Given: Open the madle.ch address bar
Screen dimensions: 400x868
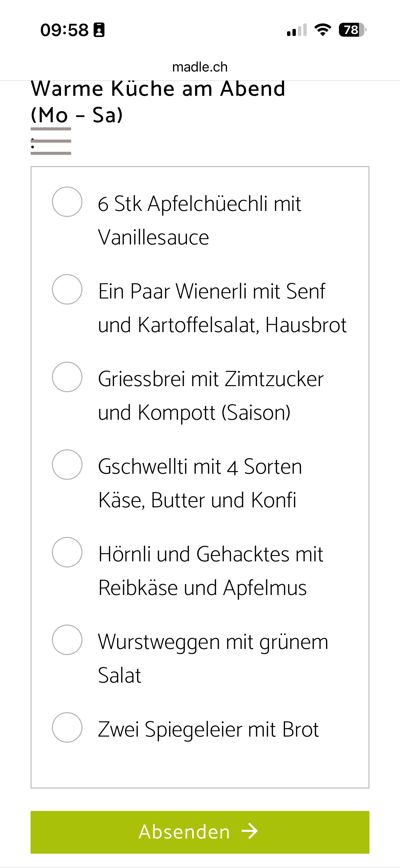Looking at the screenshot, I should 200,67.
